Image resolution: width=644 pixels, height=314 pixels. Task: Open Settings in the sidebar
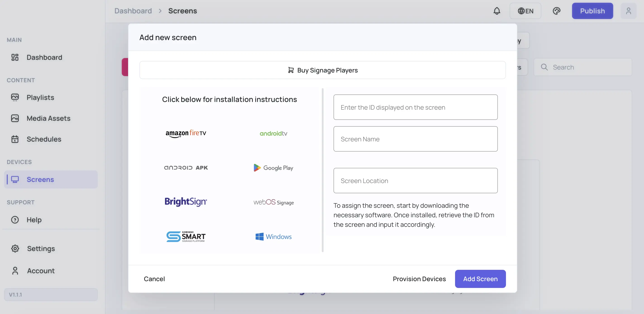click(x=51, y=249)
